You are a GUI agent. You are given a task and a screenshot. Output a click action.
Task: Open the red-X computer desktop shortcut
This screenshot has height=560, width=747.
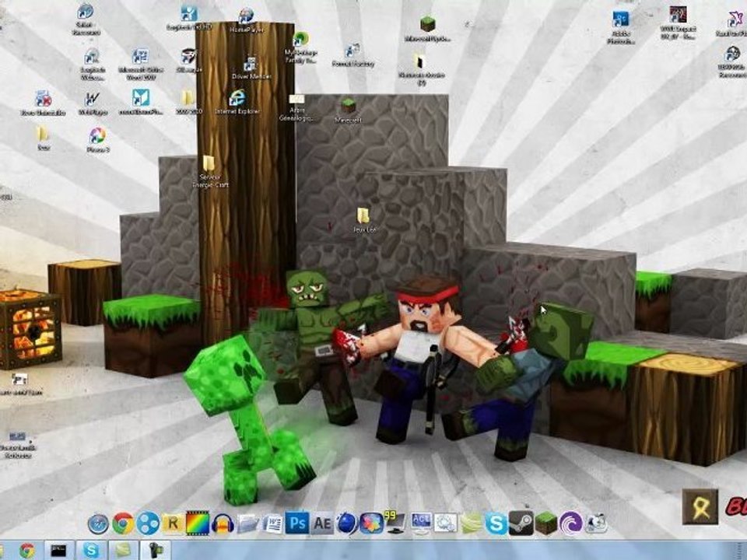click(x=43, y=103)
